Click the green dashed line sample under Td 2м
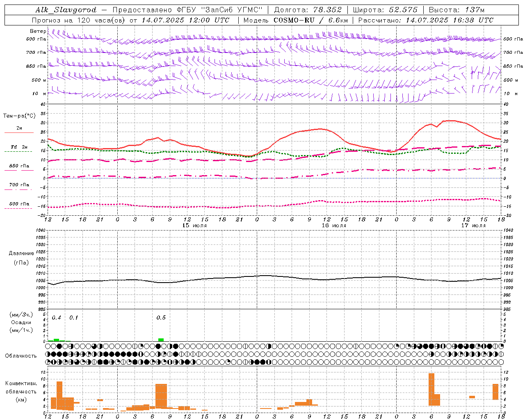The width and height of the screenshot is (525, 420). coord(18,151)
